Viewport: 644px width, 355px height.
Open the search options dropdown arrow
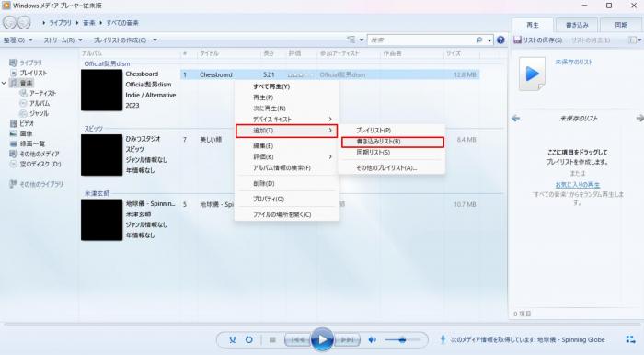coord(489,40)
